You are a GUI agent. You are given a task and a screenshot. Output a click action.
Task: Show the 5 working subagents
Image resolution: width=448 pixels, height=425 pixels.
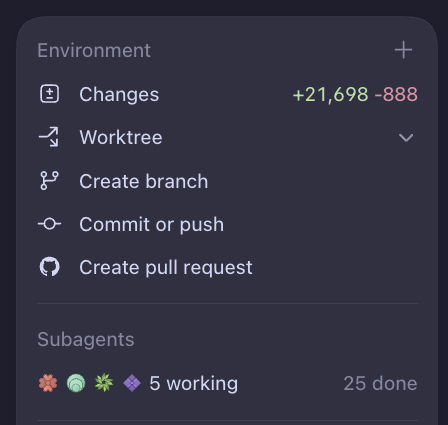(193, 383)
